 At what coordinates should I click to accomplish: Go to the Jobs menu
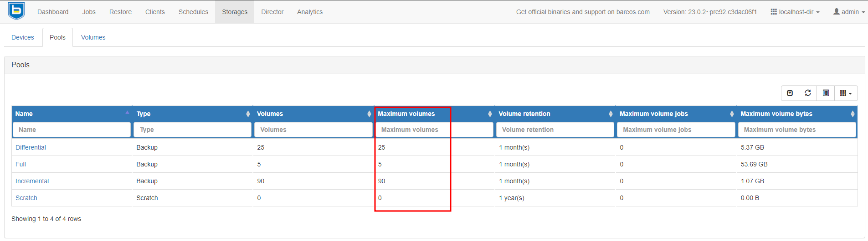(89, 12)
